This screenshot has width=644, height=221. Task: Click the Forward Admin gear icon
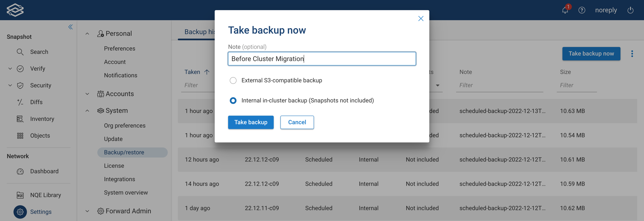[x=100, y=211]
